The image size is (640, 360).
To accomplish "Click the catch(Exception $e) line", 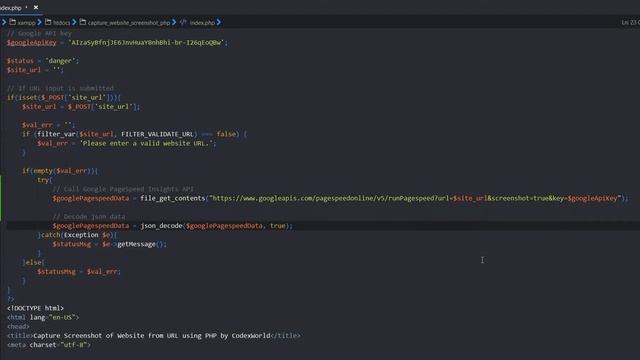I will [x=77, y=235].
